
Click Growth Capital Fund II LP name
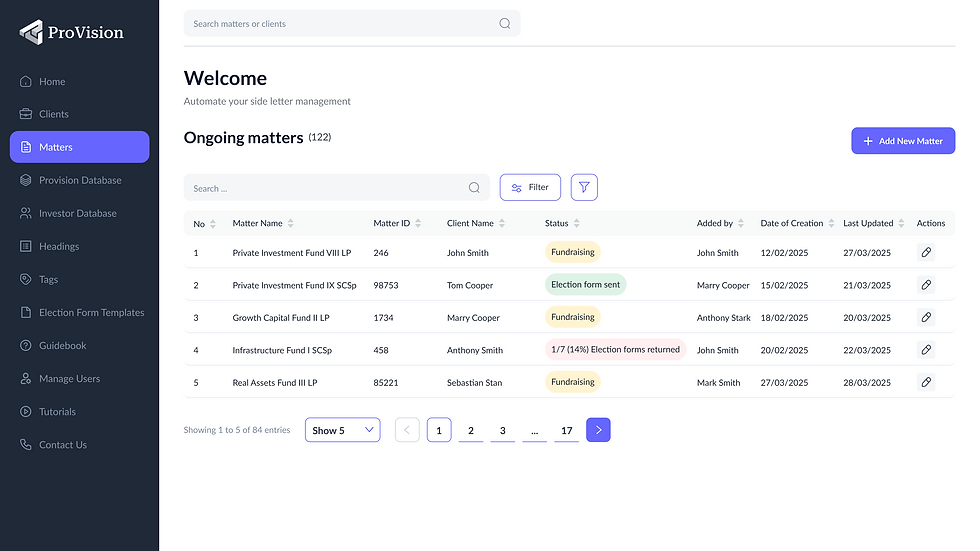[x=281, y=317]
